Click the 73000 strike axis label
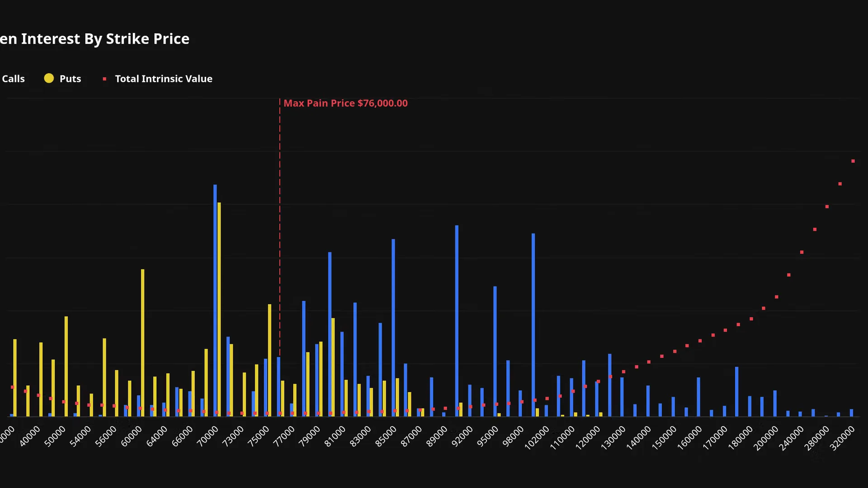The height and width of the screenshot is (488, 868). [233, 436]
